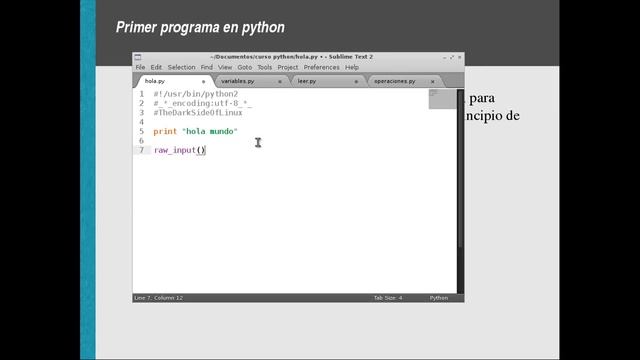640x360 pixels.
Task: Close the hola.py tab
Action: [203, 82]
